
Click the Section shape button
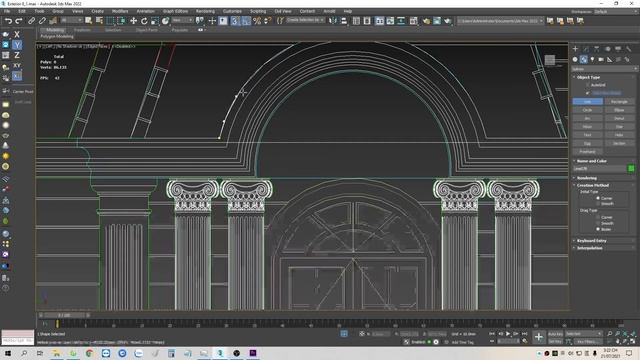619,143
